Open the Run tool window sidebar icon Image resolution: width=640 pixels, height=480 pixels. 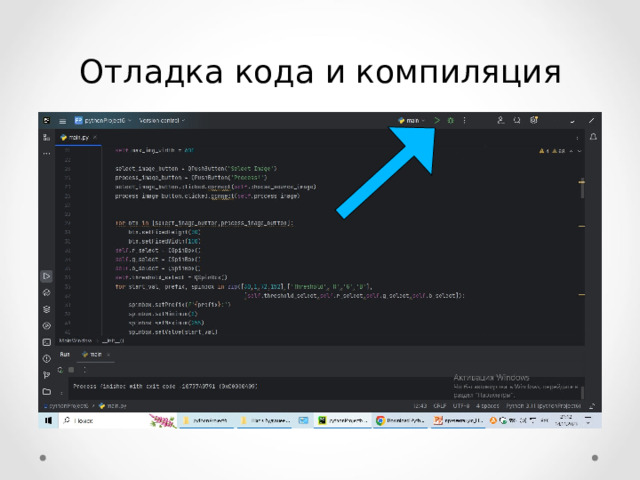(x=47, y=276)
